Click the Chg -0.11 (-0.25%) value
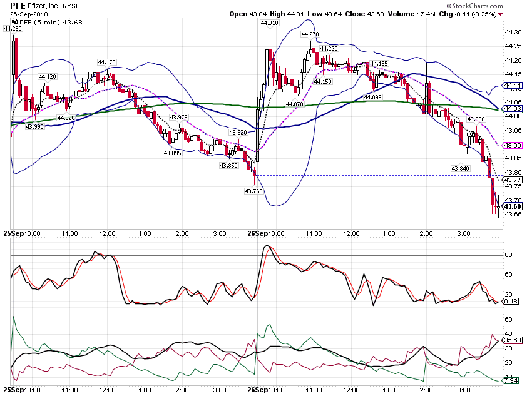The height and width of the screenshot is (396, 532). click(x=468, y=14)
